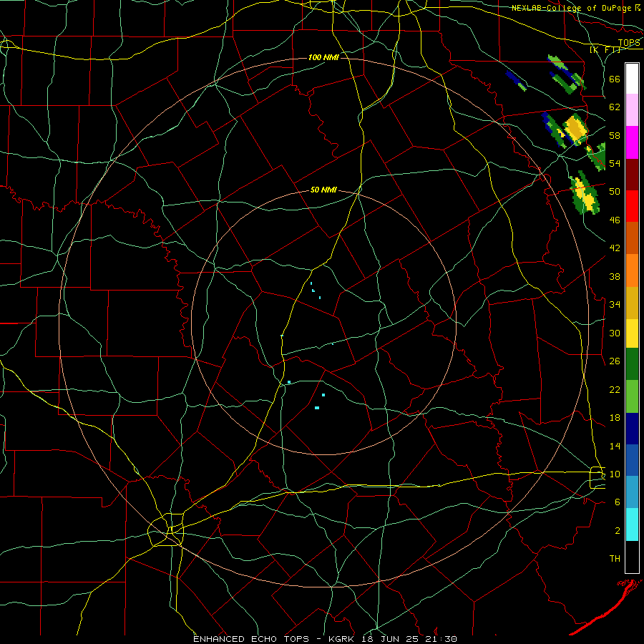This screenshot has height=644, width=644.
Task: Click the "K FT" units label
Action: [x=605, y=50]
